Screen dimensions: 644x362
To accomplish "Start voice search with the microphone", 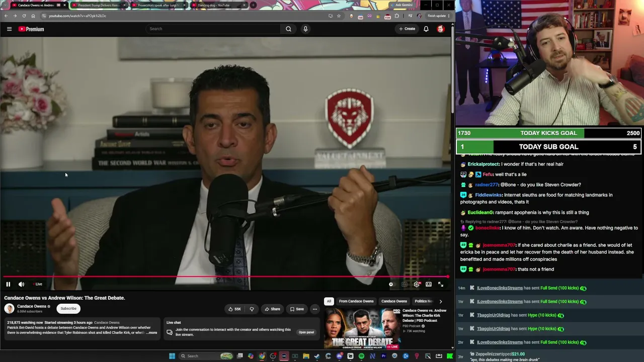I will click(305, 29).
